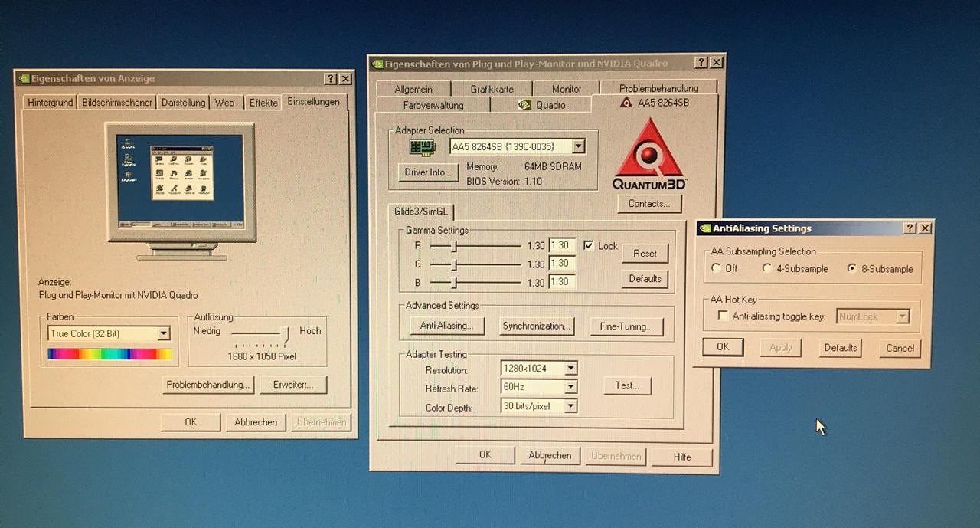The height and width of the screenshot is (528, 980).
Task: Switch to the Quadro tab
Action: click(x=541, y=105)
